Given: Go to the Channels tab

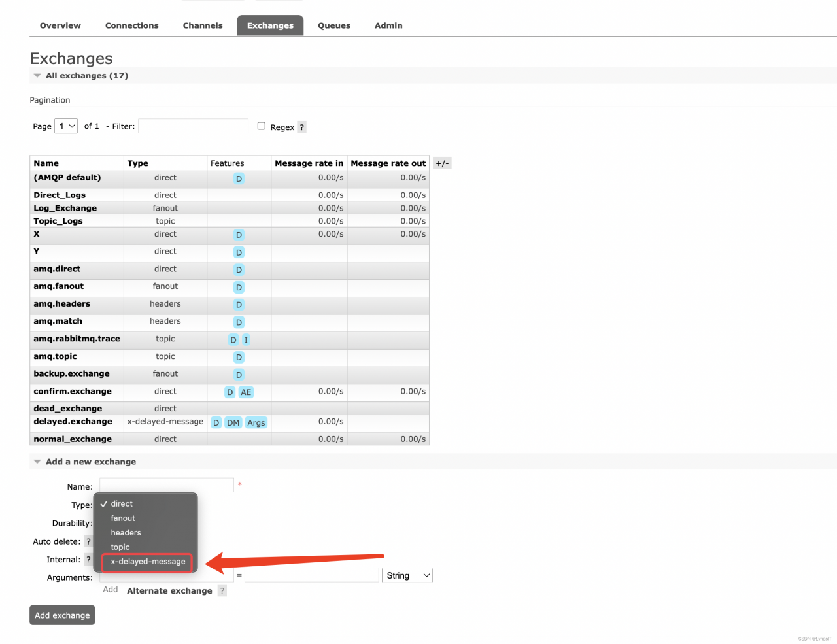Looking at the screenshot, I should pos(203,25).
